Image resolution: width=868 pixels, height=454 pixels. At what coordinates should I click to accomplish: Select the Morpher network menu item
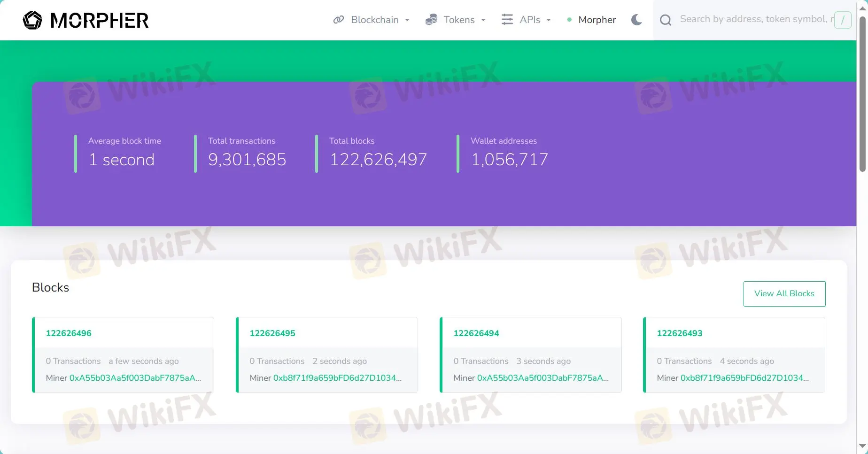(x=591, y=20)
